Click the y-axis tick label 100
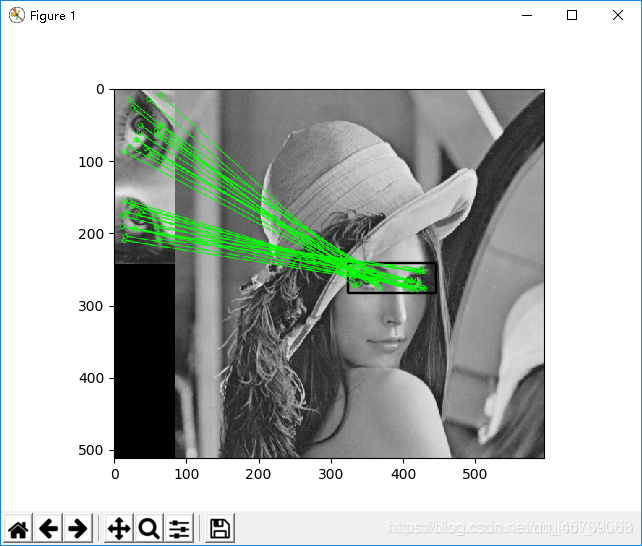The width and height of the screenshot is (642, 546). [x=92, y=162]
